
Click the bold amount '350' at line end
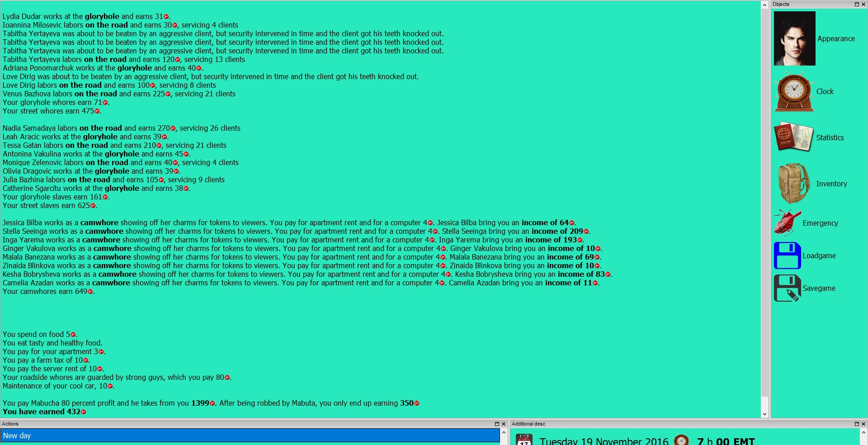click(x=406, y=403)
